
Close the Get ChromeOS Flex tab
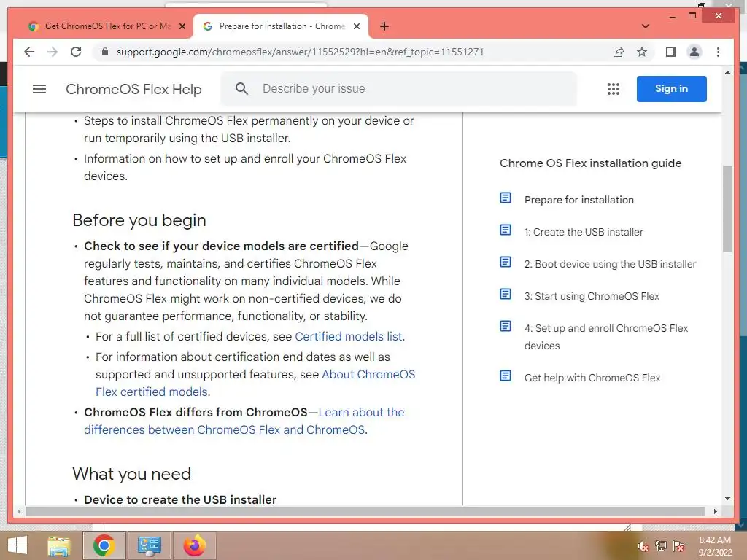click(182, 27)
